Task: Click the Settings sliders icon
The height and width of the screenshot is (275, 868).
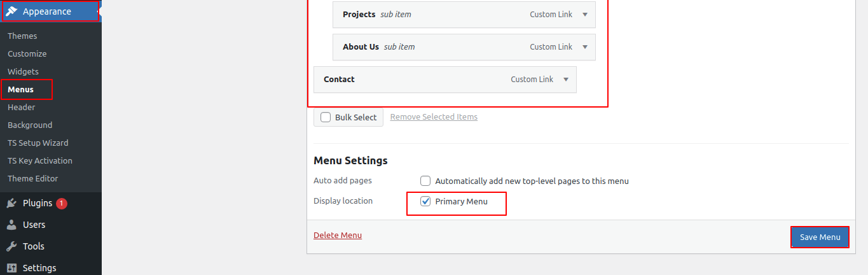Action: pos(11,268)
